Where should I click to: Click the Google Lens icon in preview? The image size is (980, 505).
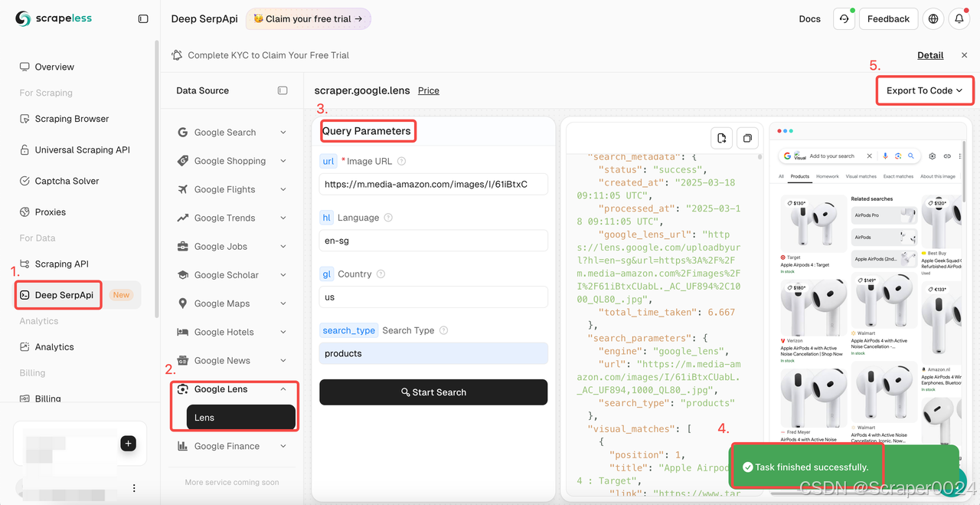pyautogui.click(x=898, y=156)
